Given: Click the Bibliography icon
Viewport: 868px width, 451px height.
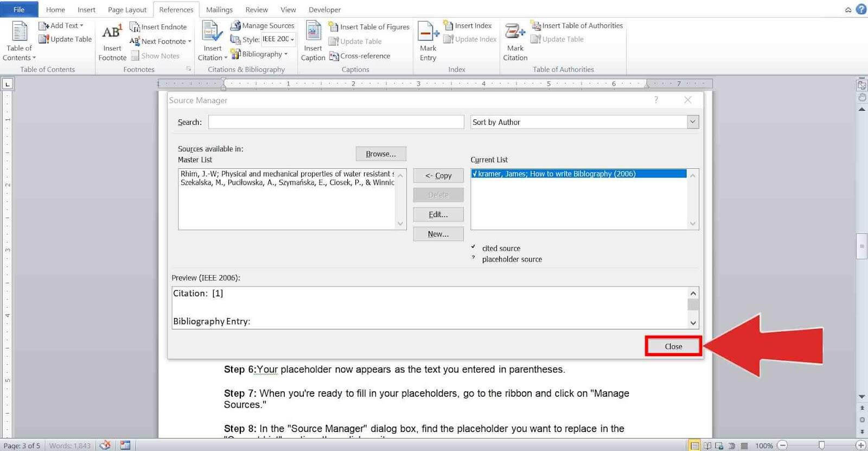Looking at the screenshot, I should 235,54.
